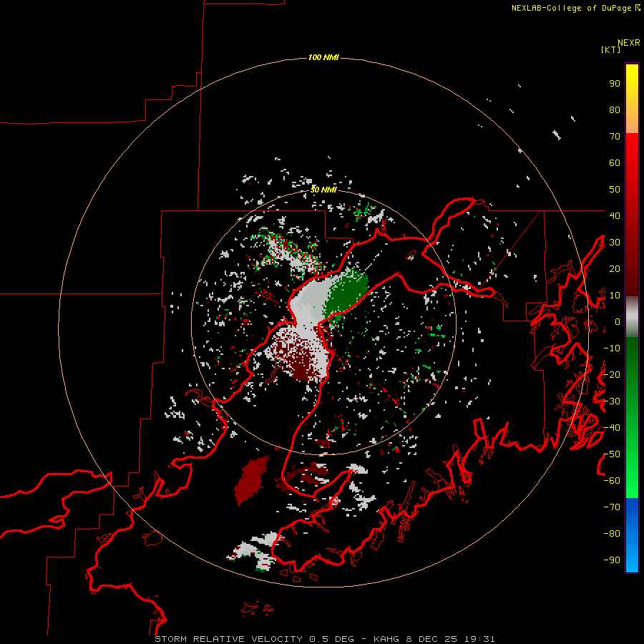Click the 60 value on the velocity scale
The width and height of the screenshot is (644, 644).
point(615,162)
